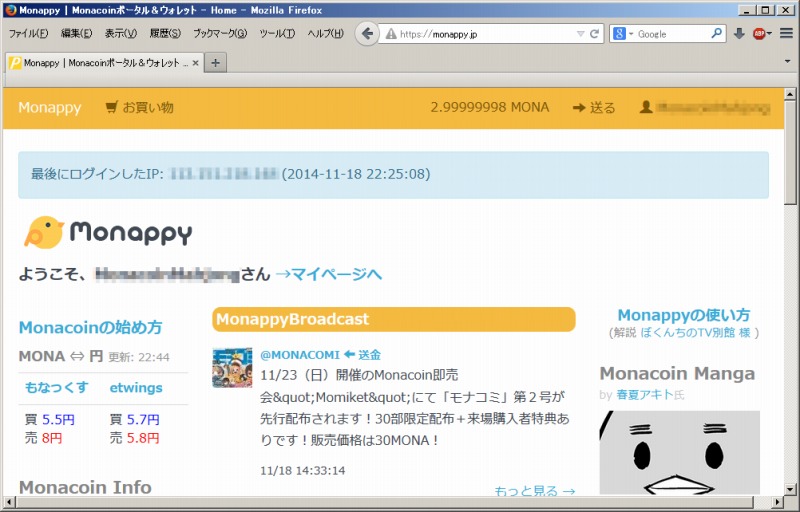
Task: Click the vertical scrollbar up arrow
Action: pos(790,94)
